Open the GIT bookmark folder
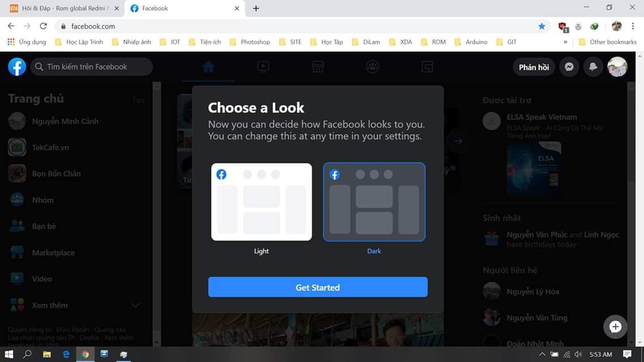Image resolution: width=644 pixels, height=362 pixels. 506,42
